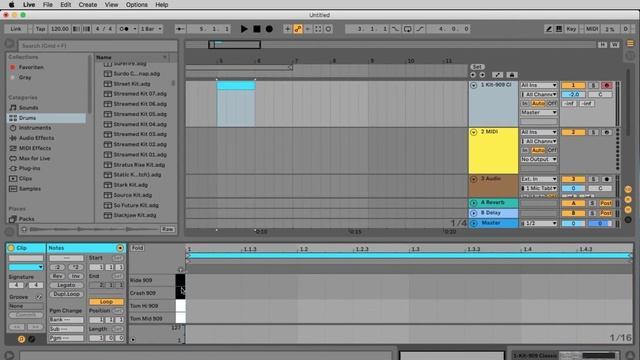Toggle the metronome icon
640x360 pixels.
pos(124,29)
